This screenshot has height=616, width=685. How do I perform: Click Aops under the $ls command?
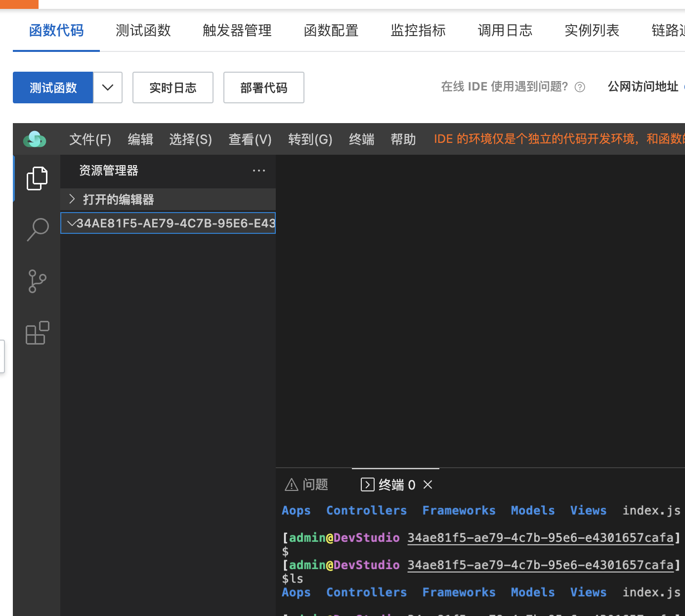click(296, 592)
